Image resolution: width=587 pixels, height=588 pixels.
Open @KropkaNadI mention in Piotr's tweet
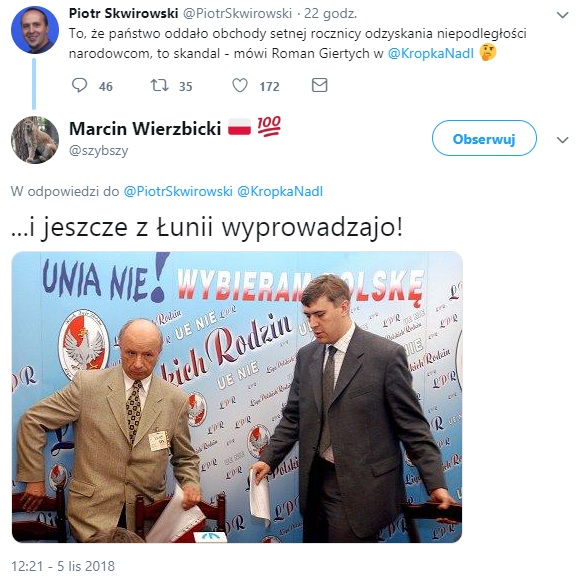tap(431, 53)
